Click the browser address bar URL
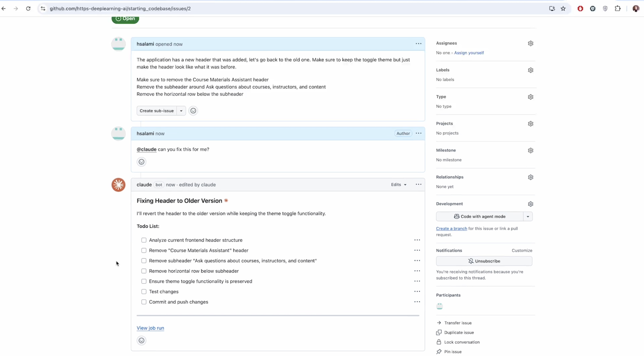 click(x=120, y=9)
